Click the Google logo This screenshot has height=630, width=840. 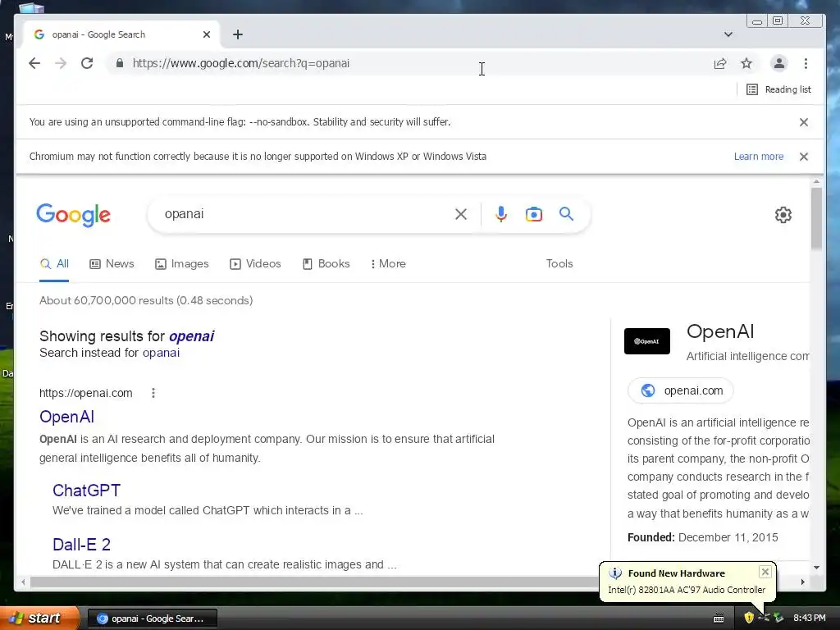(73, 215)
